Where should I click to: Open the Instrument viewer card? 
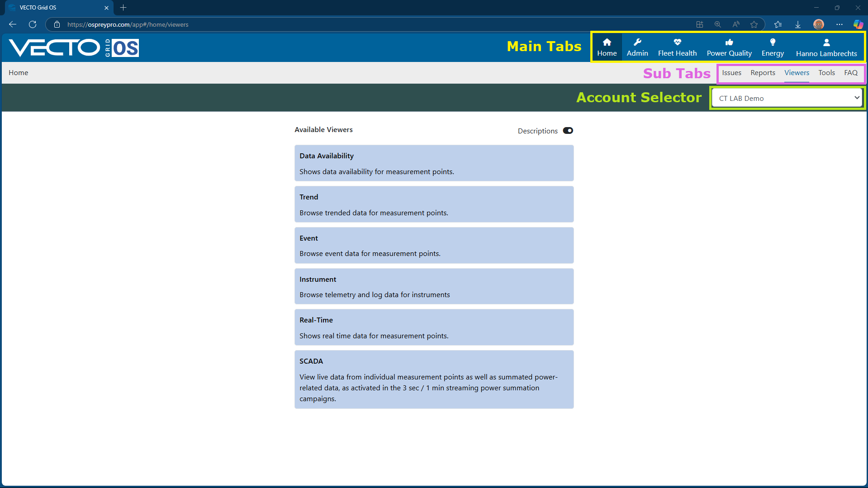(x=434, y=286)
